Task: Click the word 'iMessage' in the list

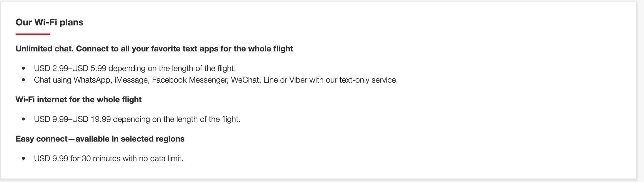Action: pos(132,80)
